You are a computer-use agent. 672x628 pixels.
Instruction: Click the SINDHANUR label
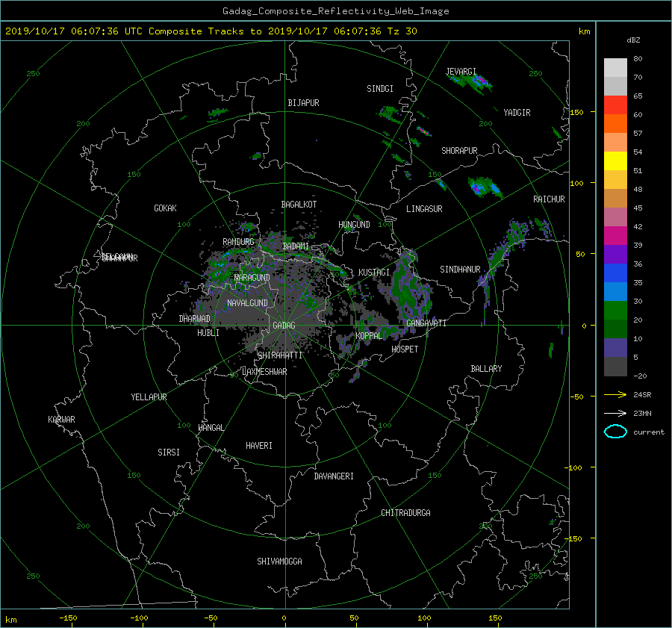click(460, 270)
